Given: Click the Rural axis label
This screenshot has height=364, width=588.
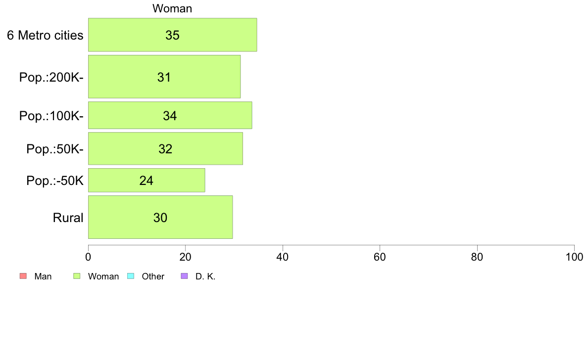Looking at the screenshot, I should (68, 218).
